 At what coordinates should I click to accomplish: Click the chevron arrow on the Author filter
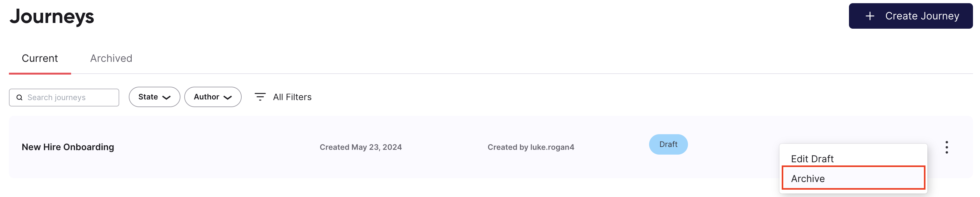pos(228,98)
